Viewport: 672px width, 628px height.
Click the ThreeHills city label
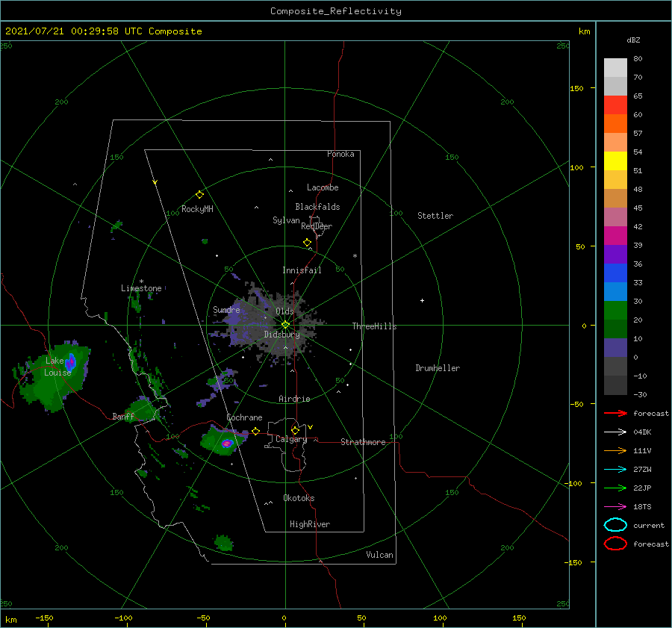pyautogui.click(x=374, y=326)
